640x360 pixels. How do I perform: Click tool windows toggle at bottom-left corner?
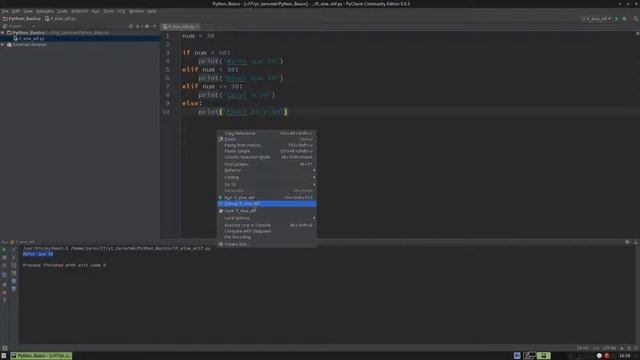(4, 348)
